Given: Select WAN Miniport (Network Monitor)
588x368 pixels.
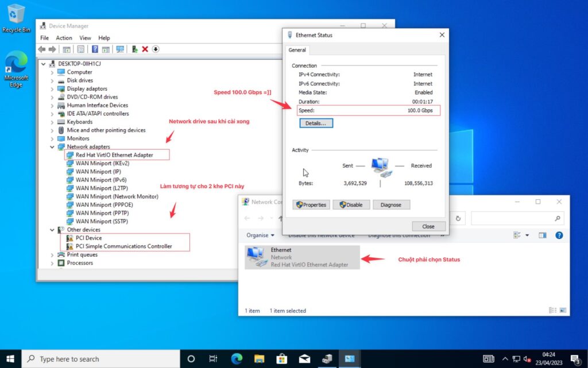Looking at the screenshot, I should coord(117,196).
